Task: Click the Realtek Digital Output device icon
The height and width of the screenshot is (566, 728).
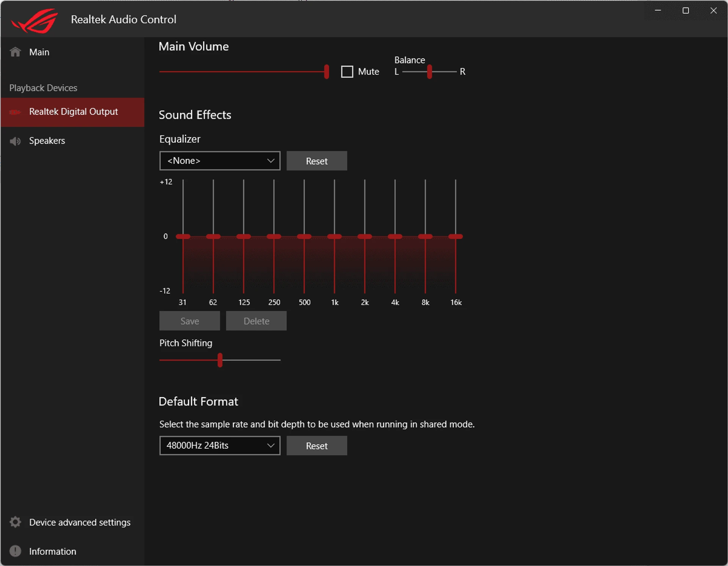Action: (x=15, y=112)
